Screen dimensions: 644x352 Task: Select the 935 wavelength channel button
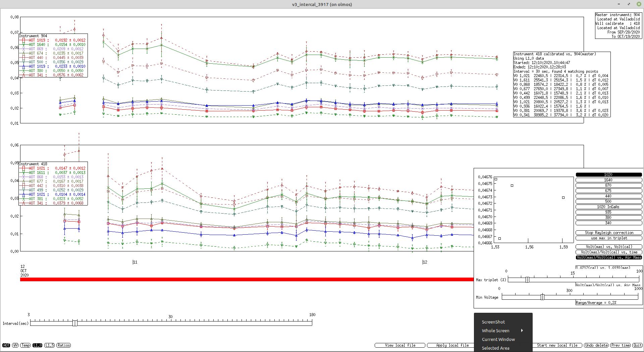coord(608,212)
